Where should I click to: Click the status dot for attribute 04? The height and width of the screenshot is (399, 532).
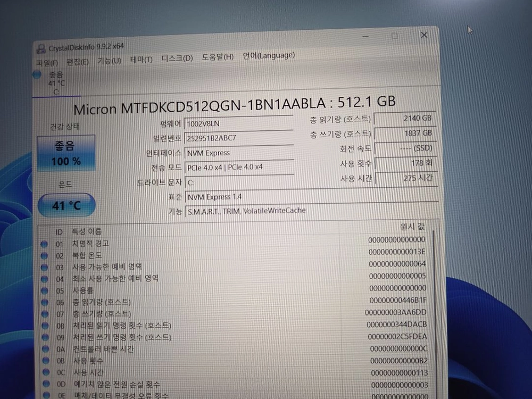(45, 279)
